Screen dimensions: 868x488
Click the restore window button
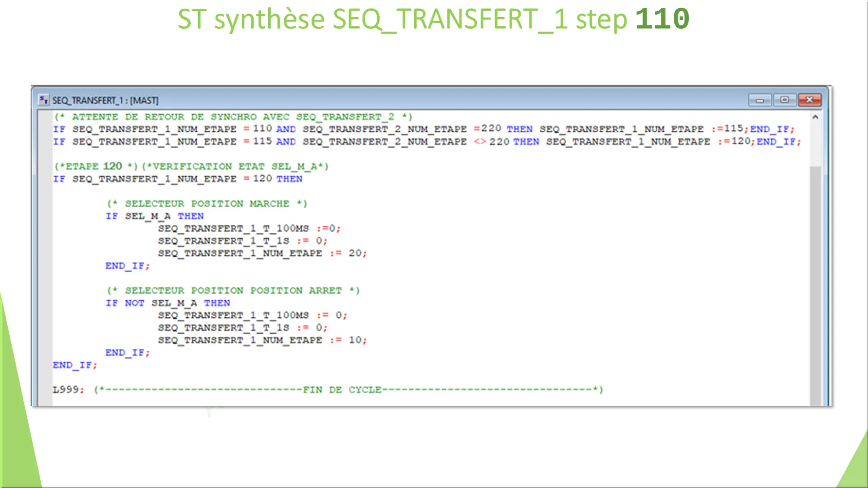pyautogui.click(x=785, y=100)
